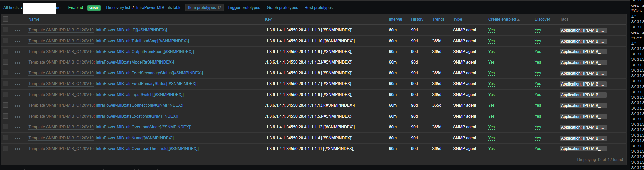Open three-dot menu for atsLocation row

point(17,117)
